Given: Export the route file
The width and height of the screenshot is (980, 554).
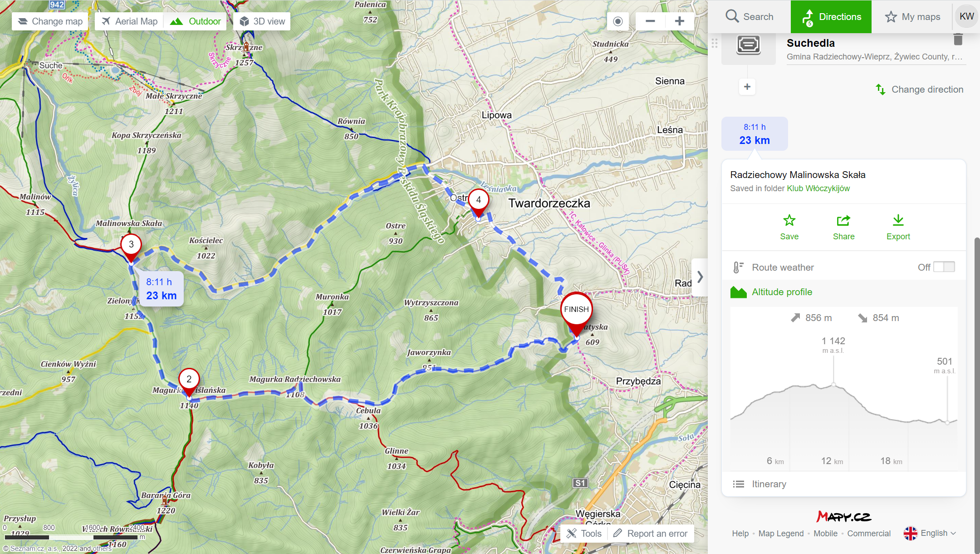Looking at the screenshot, I should pyautogui.click(x=898, y=228).
